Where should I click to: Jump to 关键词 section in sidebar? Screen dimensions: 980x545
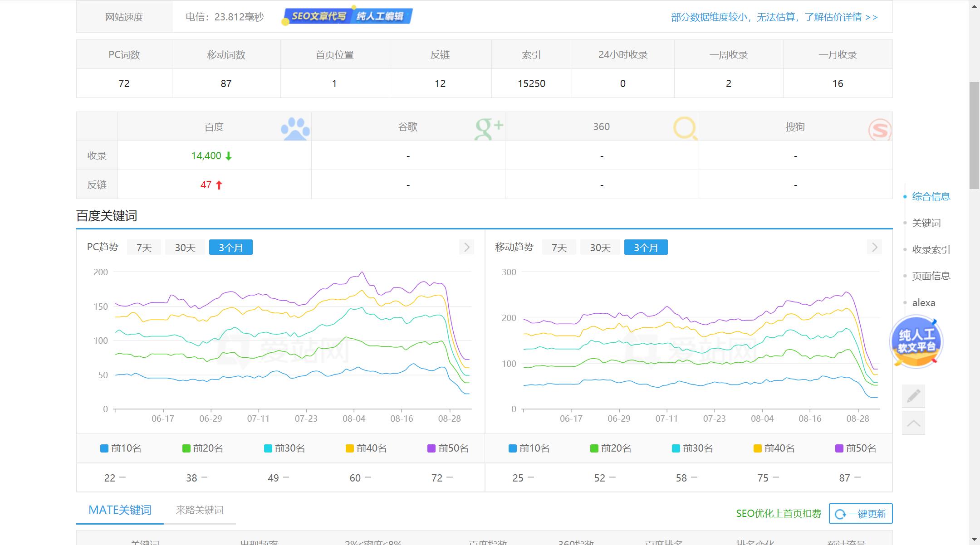(926, 223)
